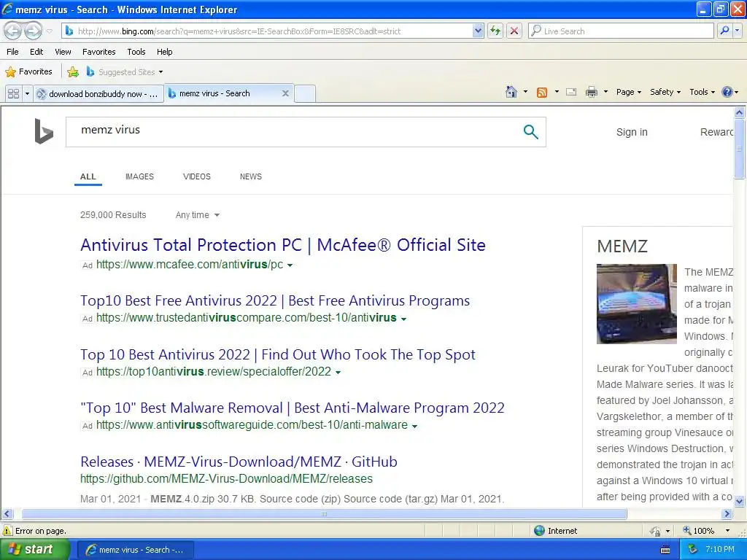Click the Bing logo
747x560 pixels.
43,131
